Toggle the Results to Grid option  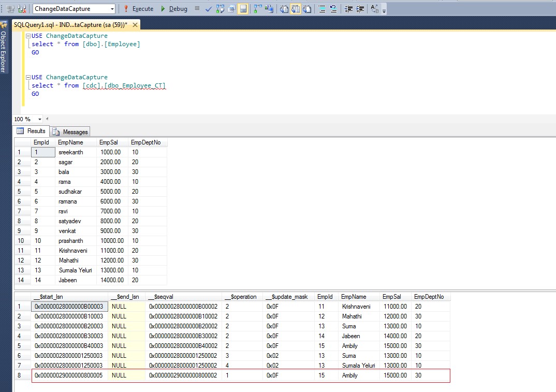click(296, 9)
